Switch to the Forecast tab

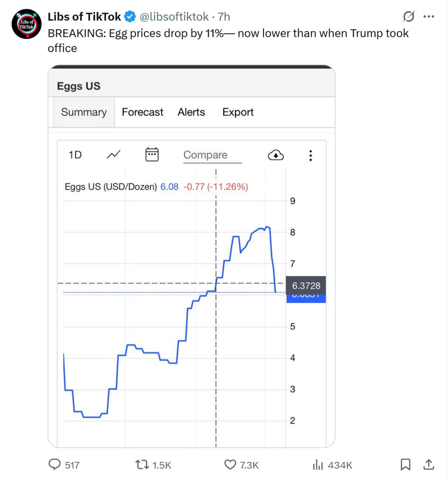coord(142,112)
